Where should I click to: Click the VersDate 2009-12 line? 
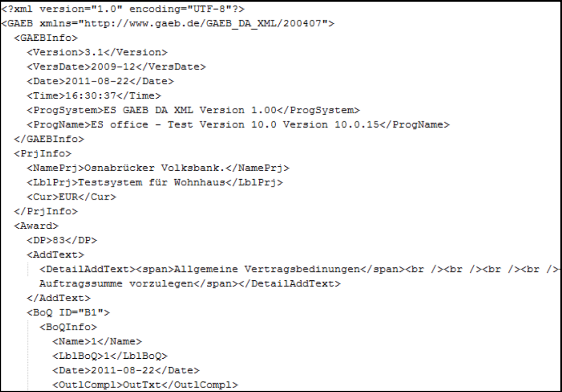tap(117, 66)
